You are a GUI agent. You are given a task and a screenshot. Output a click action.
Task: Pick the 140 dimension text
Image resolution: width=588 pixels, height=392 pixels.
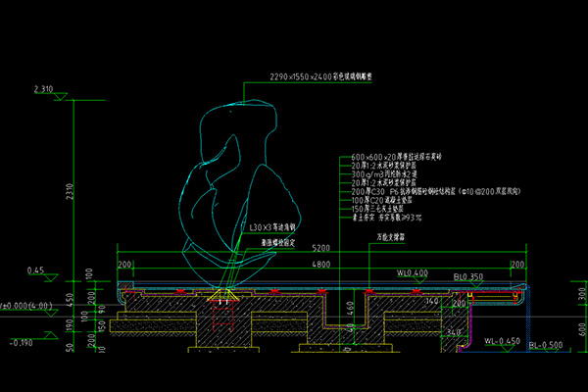point(431,301)
